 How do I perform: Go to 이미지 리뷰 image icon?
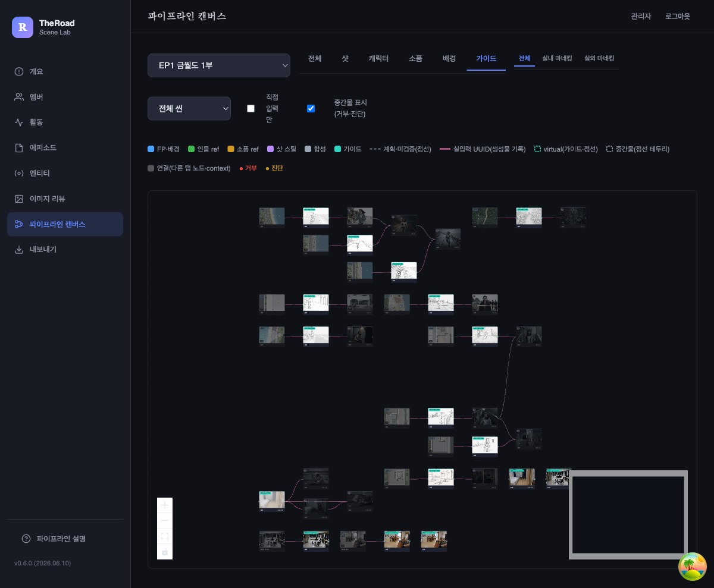pos(19,199)
